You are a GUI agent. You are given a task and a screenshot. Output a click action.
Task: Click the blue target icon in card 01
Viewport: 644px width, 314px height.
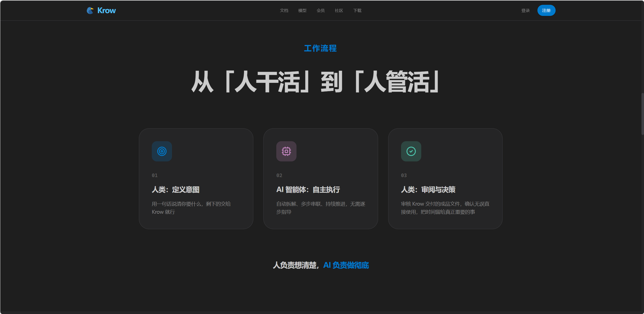coord(162,151)
